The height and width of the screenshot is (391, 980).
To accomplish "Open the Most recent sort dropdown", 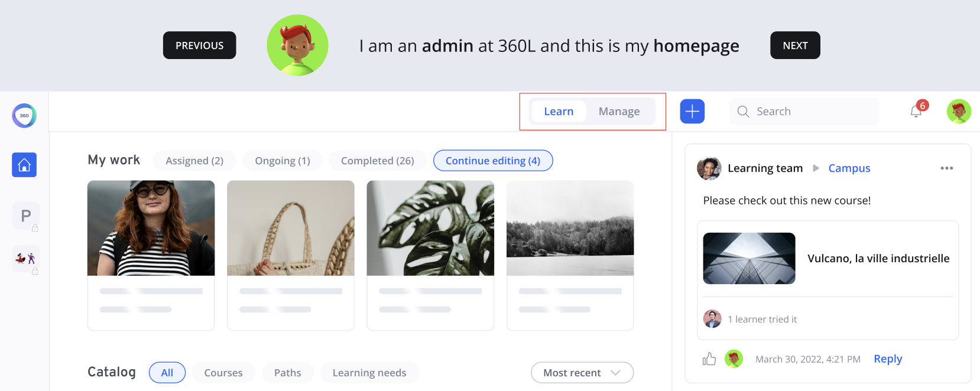I will (582, 373).
